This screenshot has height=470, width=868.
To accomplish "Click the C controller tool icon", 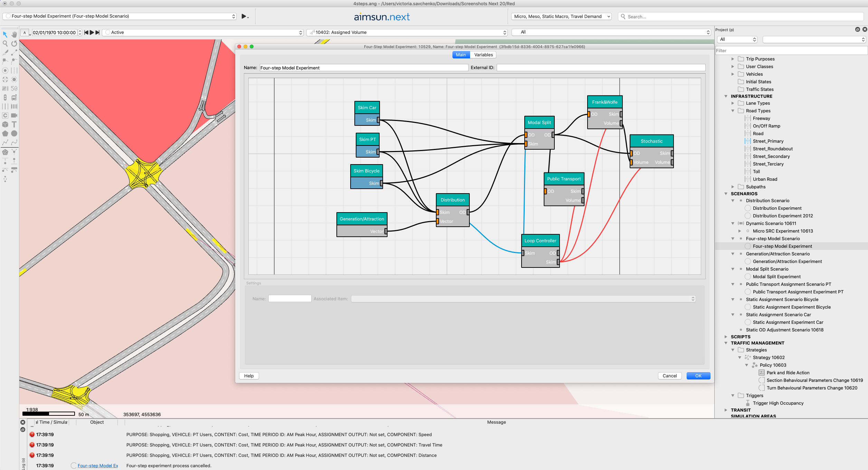I will pyautogui.click(x=5, y=115).
